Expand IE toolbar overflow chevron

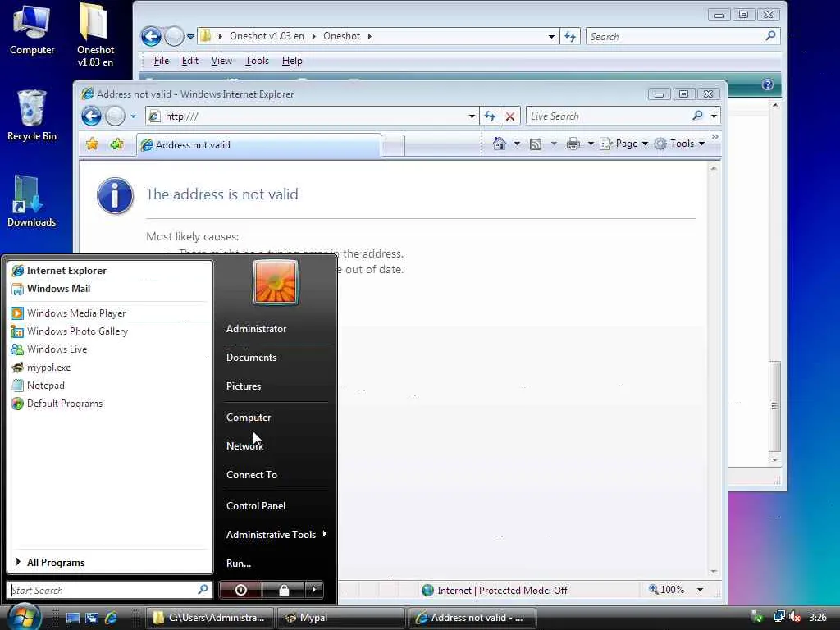714,137
